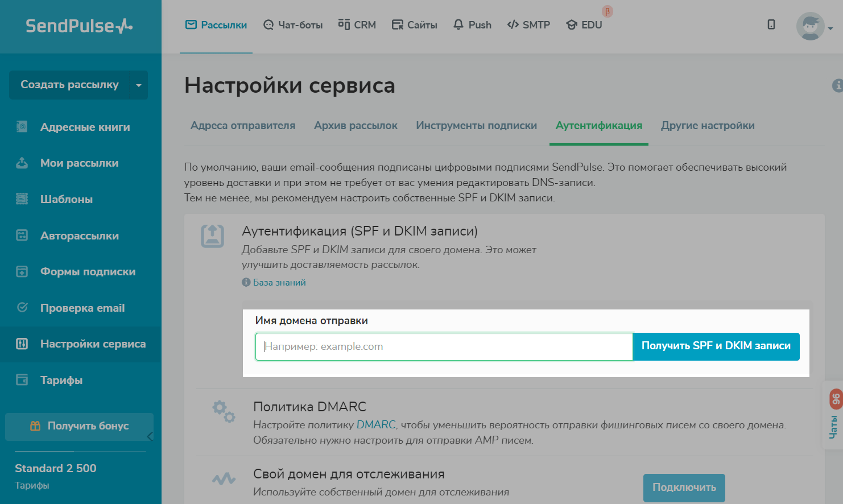This screenshot has height=504, width=843.
Task: Follow the DMARC hyperlink in policy description
Action: [x=376, y=425]
